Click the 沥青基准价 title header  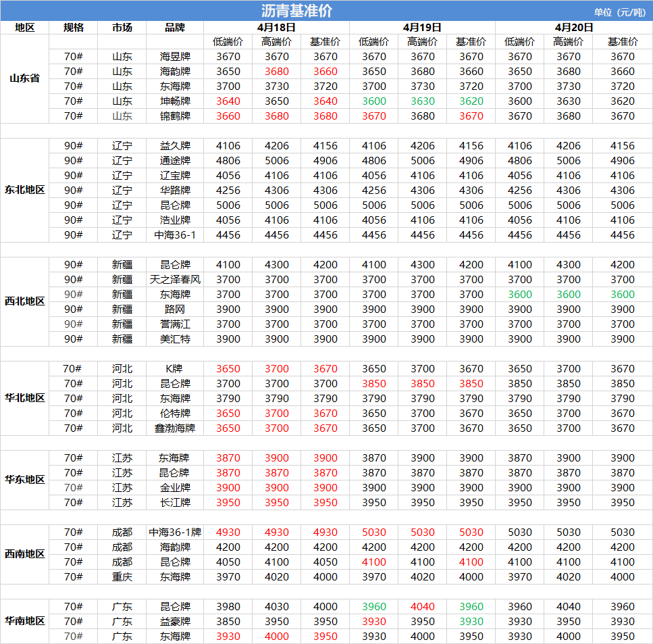(296, 11)
